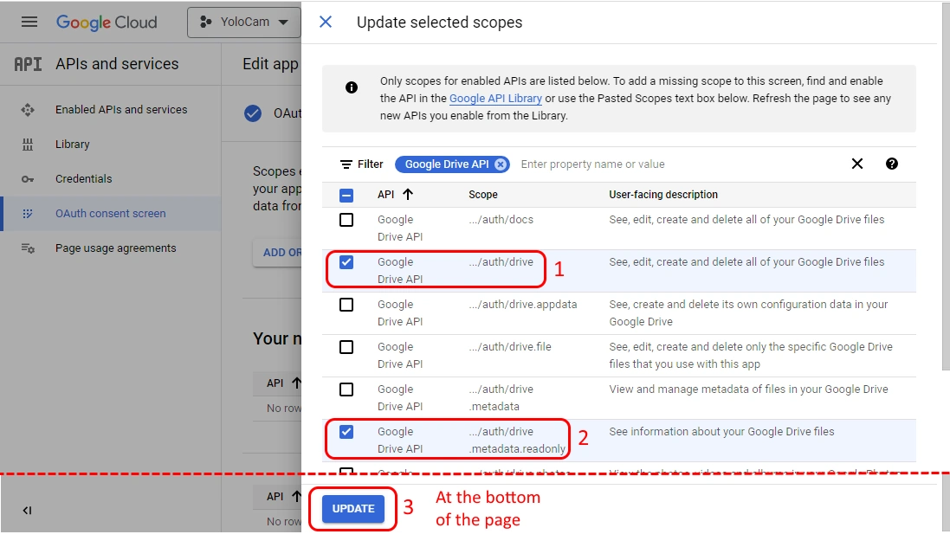This screenshot has height=560, width=950.
Task: Uncheck the drive.metadata.readonly scope checkbox
Action: point(346,432)
